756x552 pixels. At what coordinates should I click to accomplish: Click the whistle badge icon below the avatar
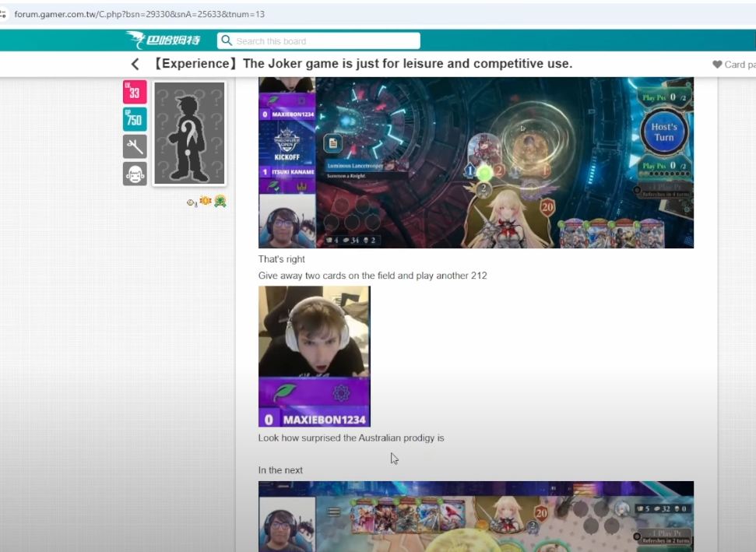pos(192,202)
